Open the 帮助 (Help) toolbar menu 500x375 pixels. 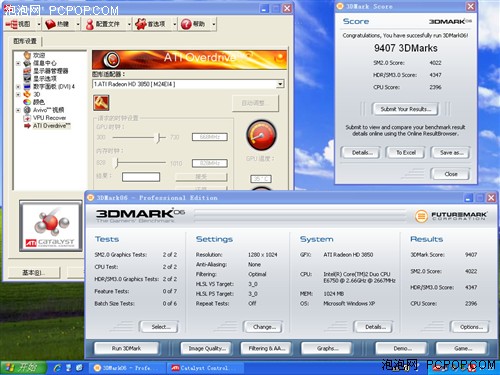click(x=193, y=24)
